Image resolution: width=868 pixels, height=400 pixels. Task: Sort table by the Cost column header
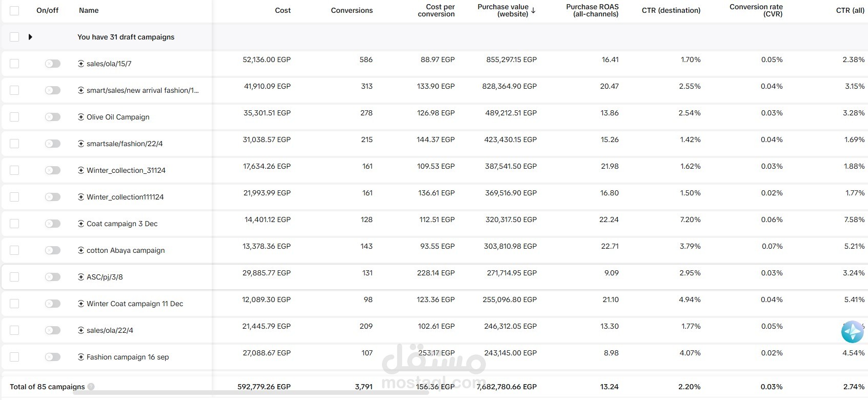pyautogui.click(x=282, y=10)
